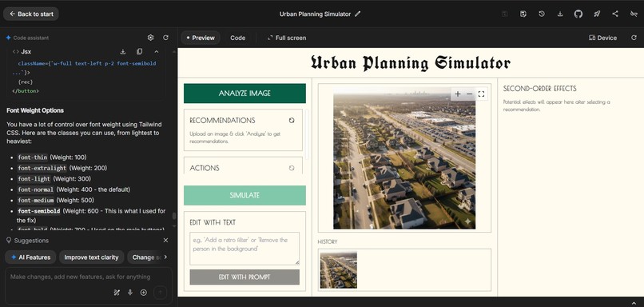The image size is (644, 307).
Task: Click the save-with-sync icon in top bar
Action: [x=523, y=14]
